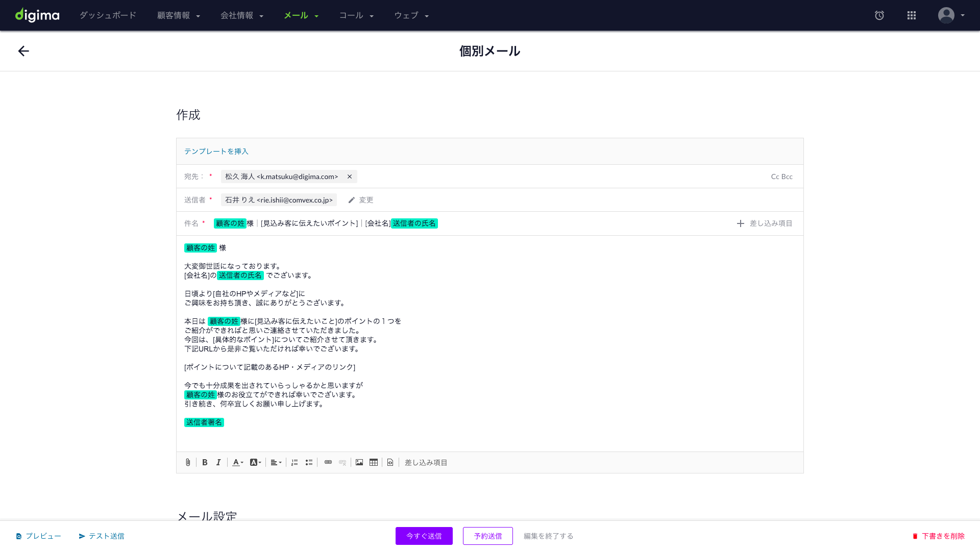Click the insert table icon
This screenshot has width=980, height=551.
[x=374, y=462]
